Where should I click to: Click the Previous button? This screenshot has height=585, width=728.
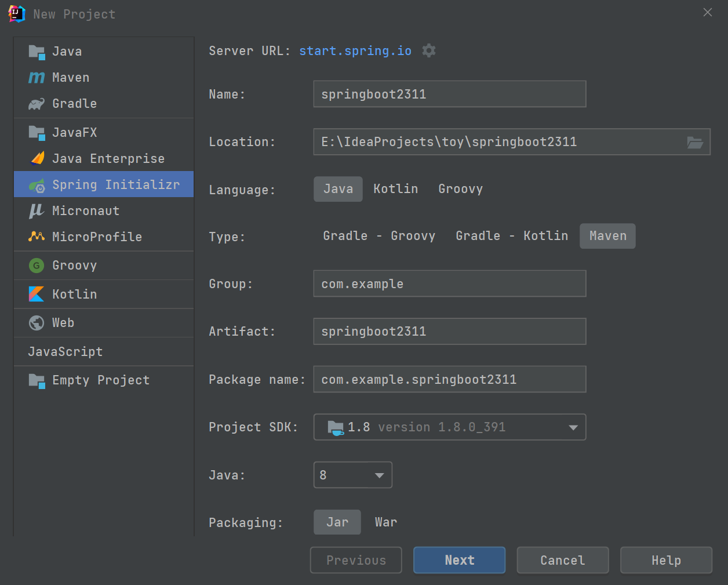[x=356, y=560]
